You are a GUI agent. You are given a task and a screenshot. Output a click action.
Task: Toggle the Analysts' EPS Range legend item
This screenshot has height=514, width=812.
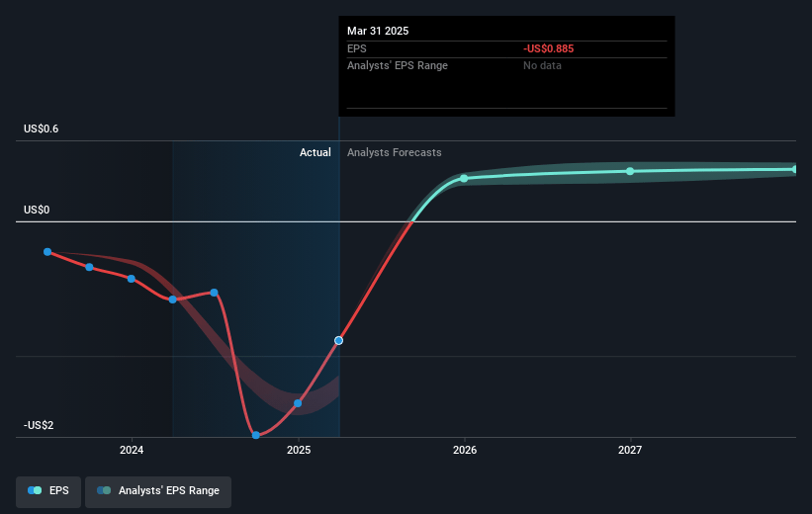click(x=158, y=491)
